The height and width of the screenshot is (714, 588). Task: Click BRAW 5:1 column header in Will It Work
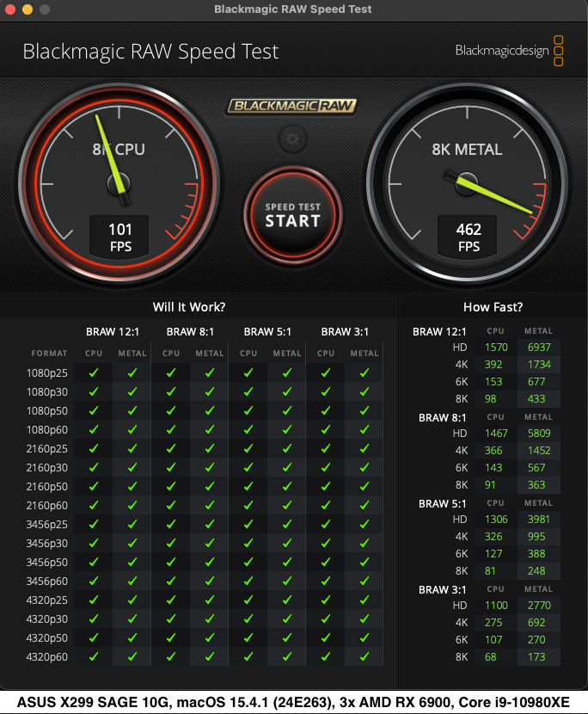(x=267, y=332)
